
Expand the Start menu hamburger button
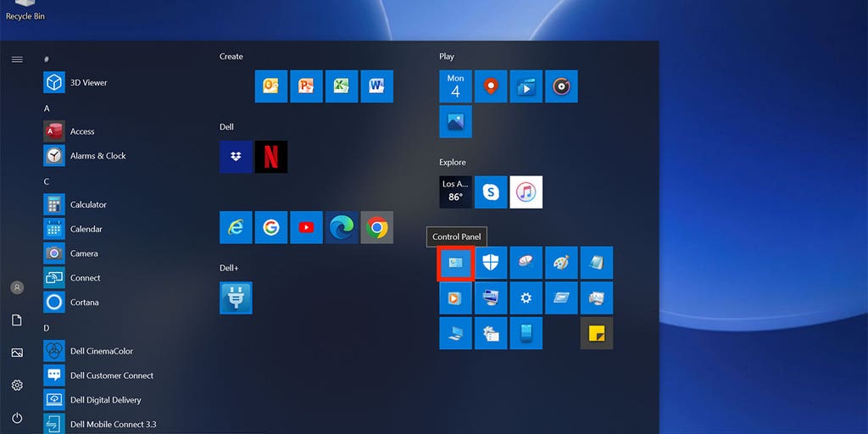point(17,59)
